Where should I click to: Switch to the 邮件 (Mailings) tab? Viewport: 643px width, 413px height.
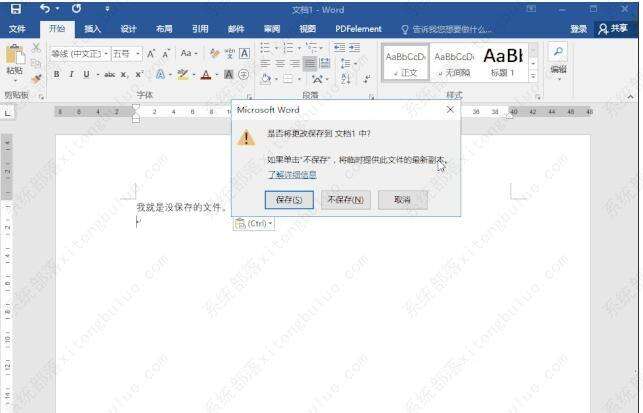236,29
